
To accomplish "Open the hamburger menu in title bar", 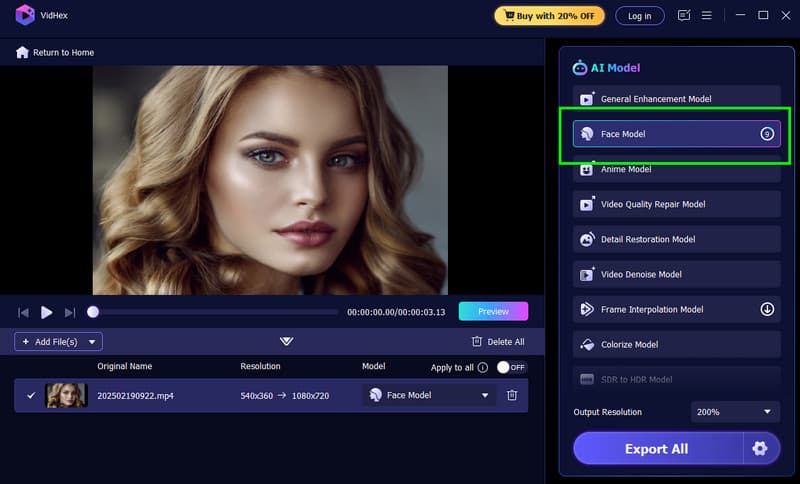I will point(707,15).
